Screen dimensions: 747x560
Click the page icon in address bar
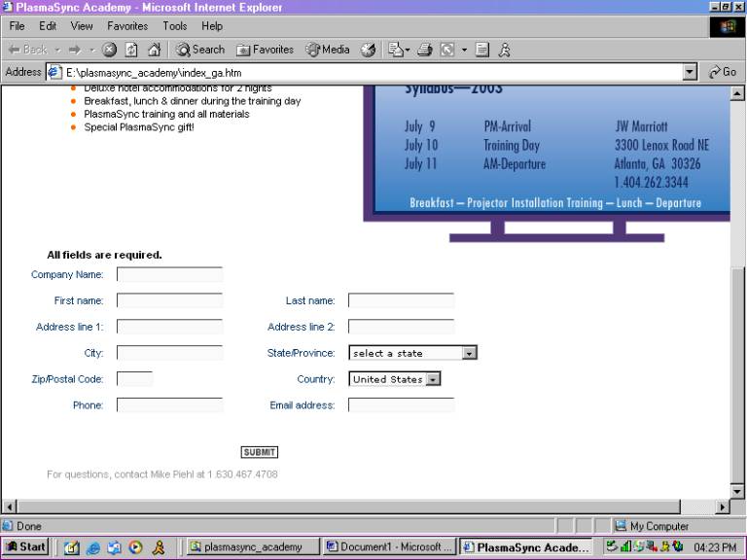54,72
